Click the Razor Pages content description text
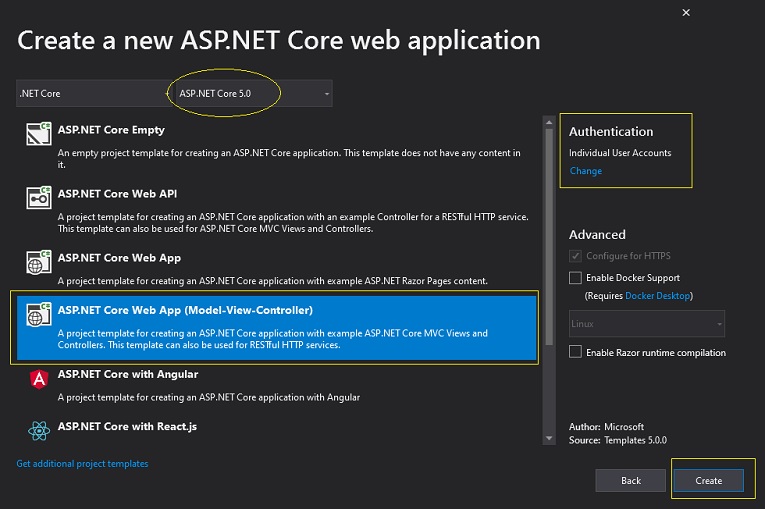The width and height of the screenshot is (765, 509). click(x=273, y=281)
